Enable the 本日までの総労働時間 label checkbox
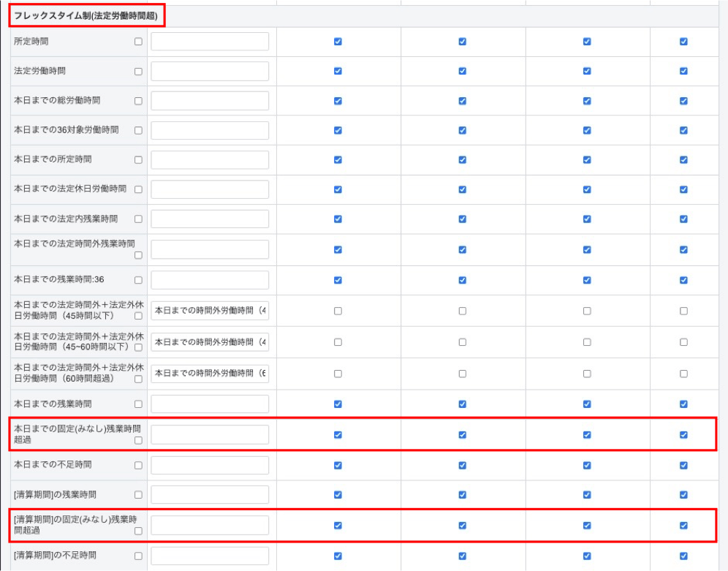 [x=138, y=101]
